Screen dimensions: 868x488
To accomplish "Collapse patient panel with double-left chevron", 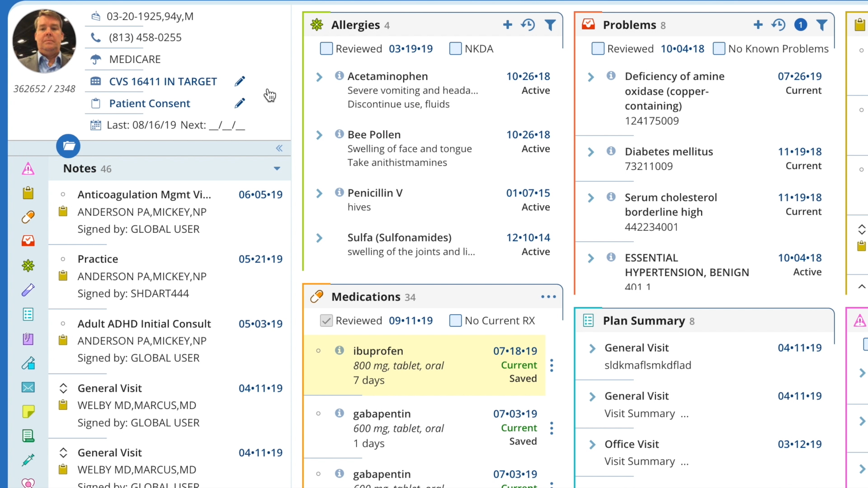I will point(279,148).
